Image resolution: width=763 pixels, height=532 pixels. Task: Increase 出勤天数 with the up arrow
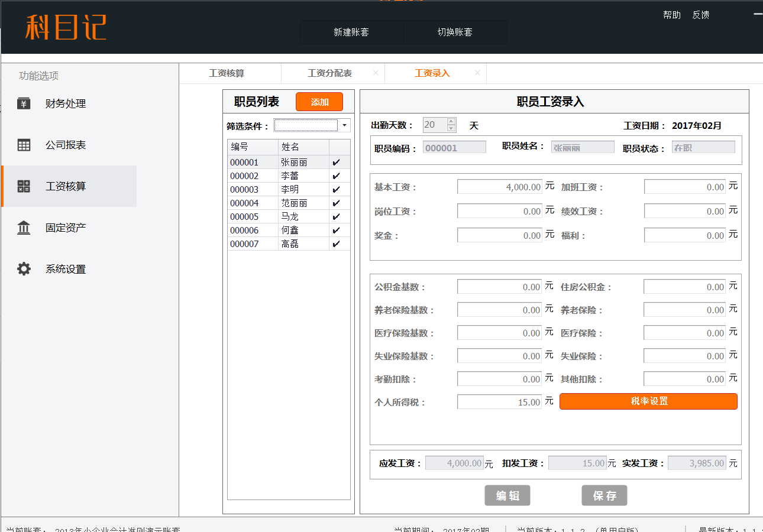tap(451, 121)
